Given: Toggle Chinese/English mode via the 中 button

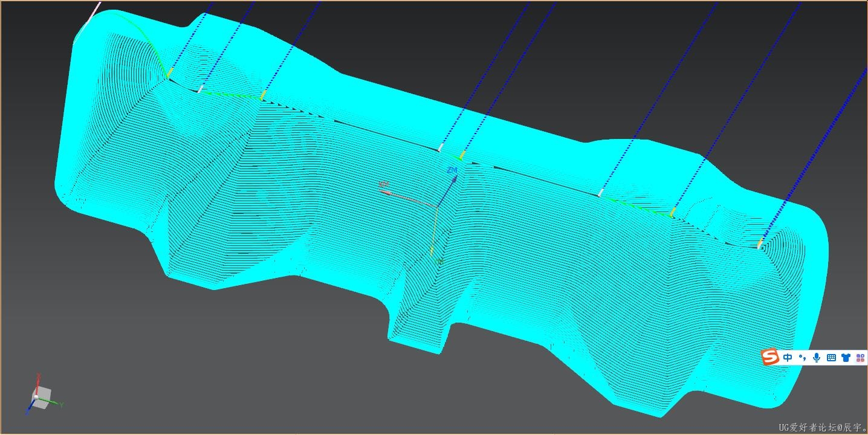Looking at the screenshot, I should [x=788, y=358].
